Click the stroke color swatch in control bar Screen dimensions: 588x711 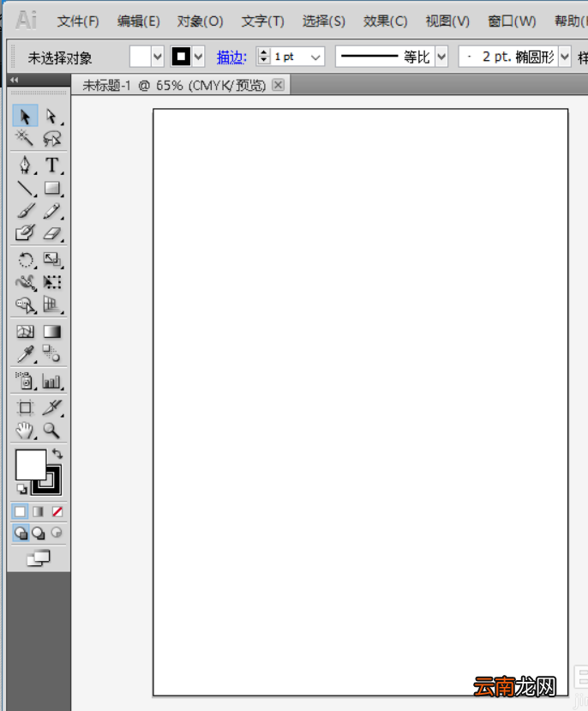coord(181,57)
